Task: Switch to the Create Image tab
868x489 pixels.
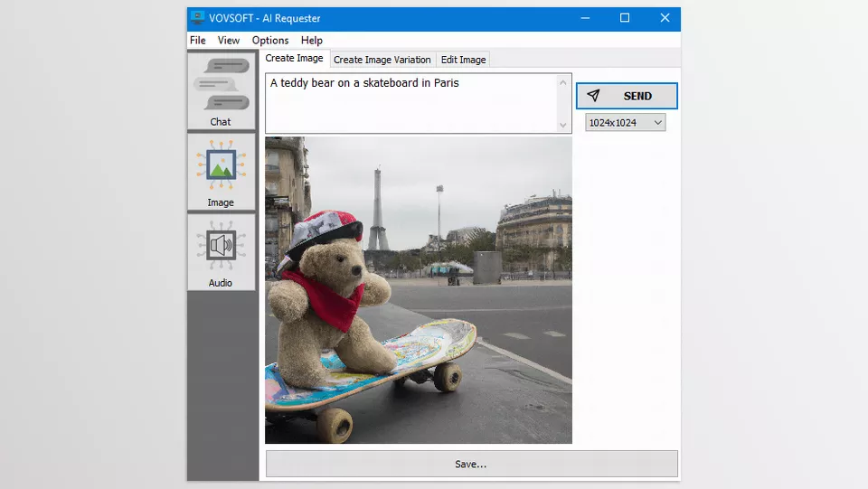Action: 294,58
